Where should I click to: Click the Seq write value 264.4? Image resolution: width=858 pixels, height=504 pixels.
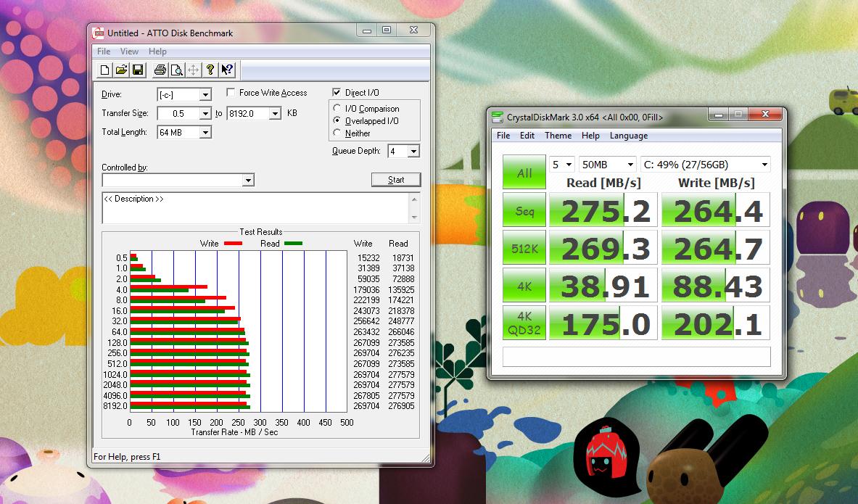[x=716, y=210]
